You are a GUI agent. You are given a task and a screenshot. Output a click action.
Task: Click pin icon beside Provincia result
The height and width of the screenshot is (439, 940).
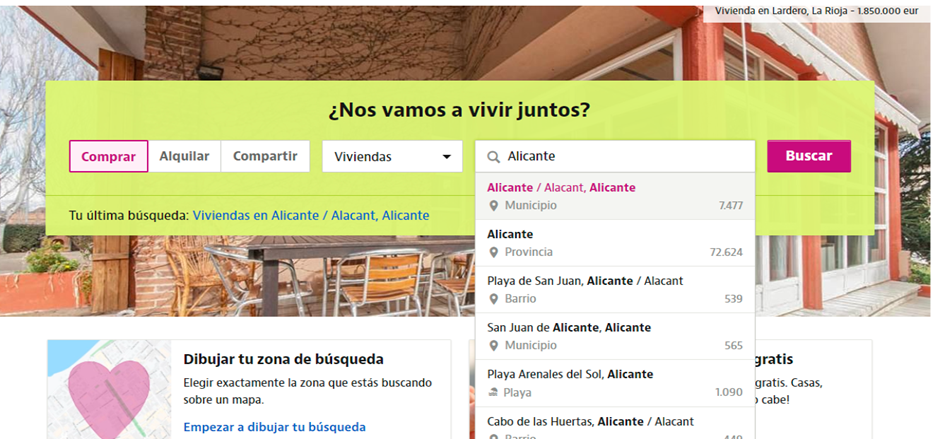493,252
